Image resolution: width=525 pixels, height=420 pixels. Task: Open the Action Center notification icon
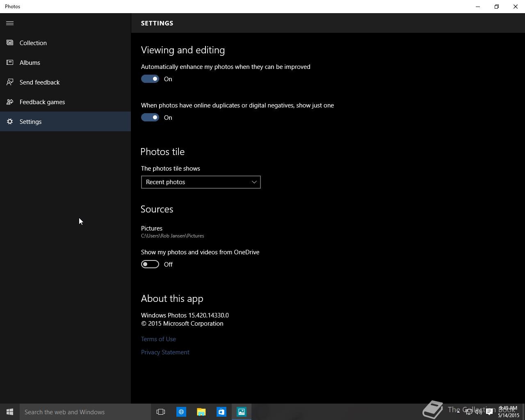click(x=489, y=412)
